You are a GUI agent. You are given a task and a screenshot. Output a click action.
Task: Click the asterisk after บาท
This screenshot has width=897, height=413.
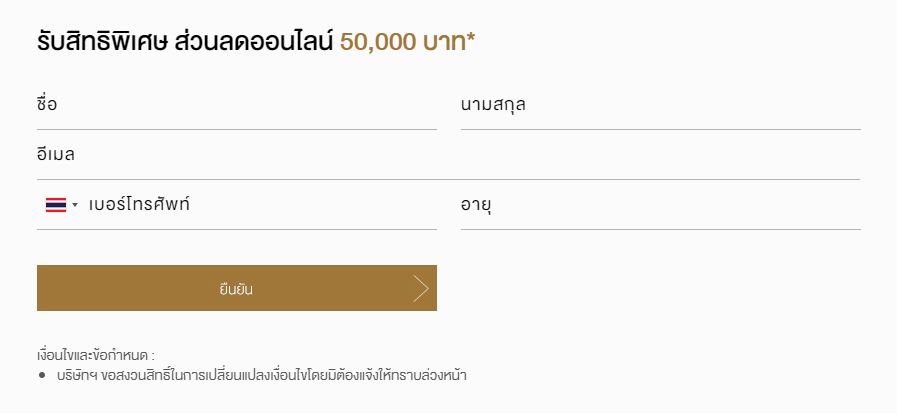pyautogui.click(x=470, y=38)
